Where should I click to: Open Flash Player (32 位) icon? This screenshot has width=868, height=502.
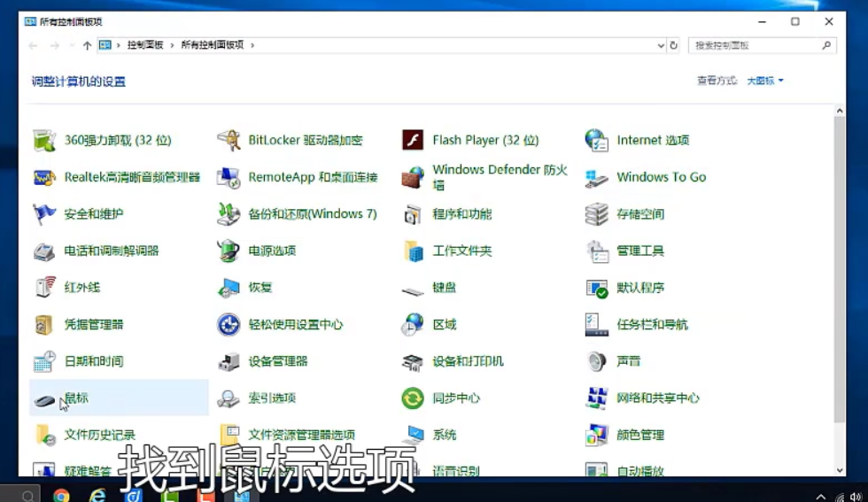(413, 140)
